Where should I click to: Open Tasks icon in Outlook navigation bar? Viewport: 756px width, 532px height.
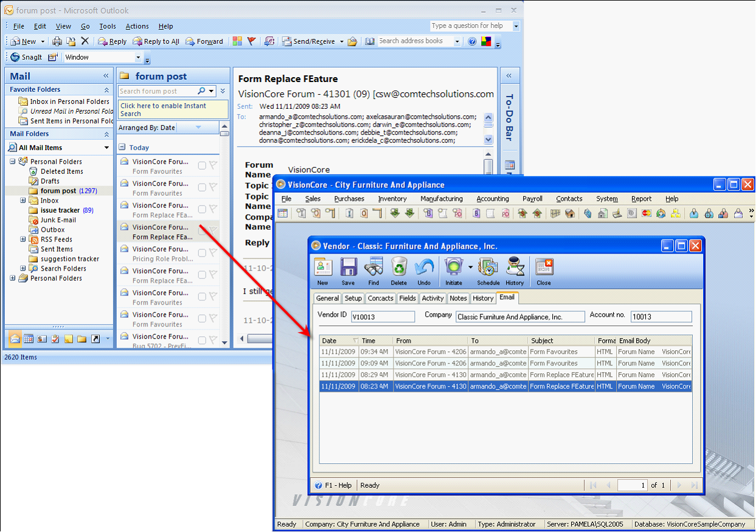(x=55, y=339)
